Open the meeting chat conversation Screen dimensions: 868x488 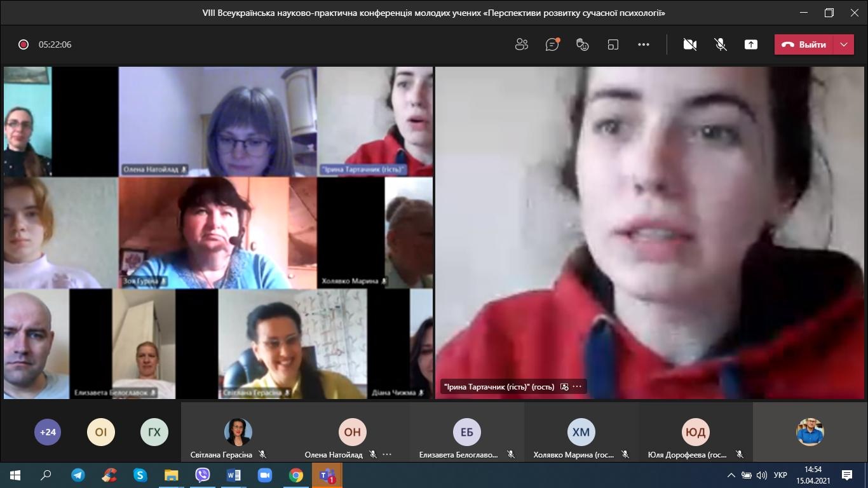tap(552, 44)
